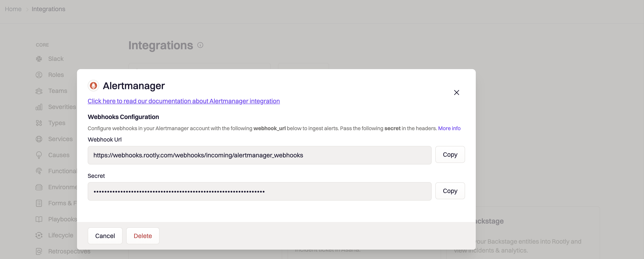Open Retrospectives in the sidebar

(69, 251)
